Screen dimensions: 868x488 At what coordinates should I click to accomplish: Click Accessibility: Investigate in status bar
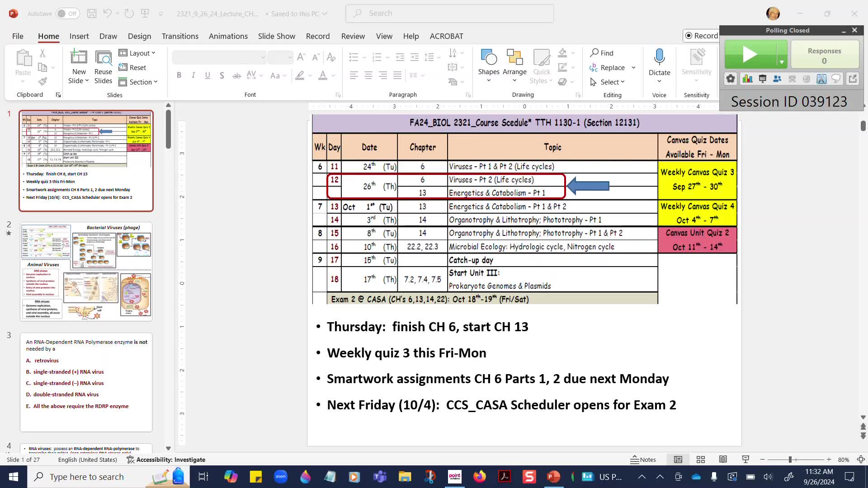(x=166, y=460)
